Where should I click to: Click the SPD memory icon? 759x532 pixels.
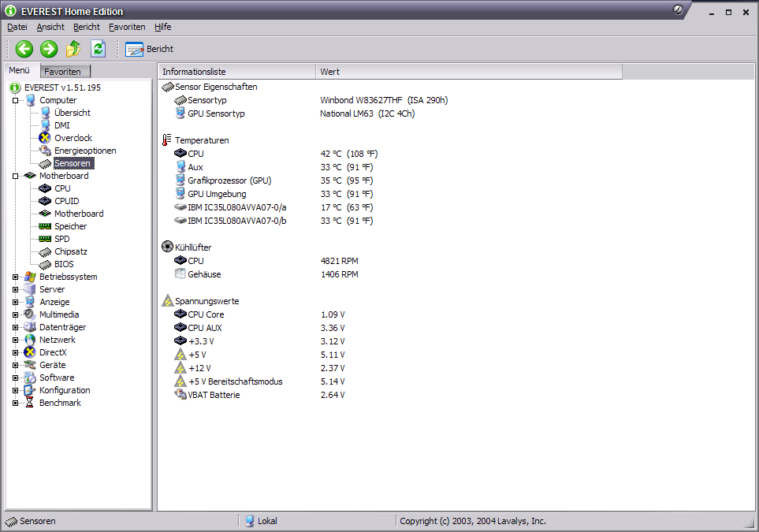coord(45,239)
